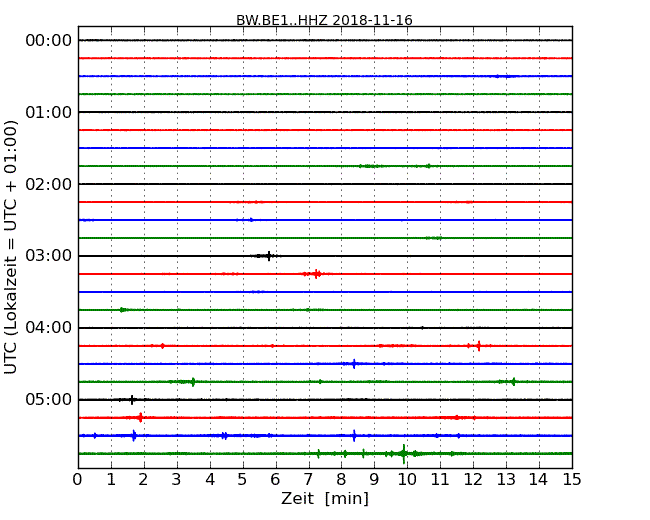Click the 03:00 y-axis label
Screen dimensions: 650x520
point(49,256)
